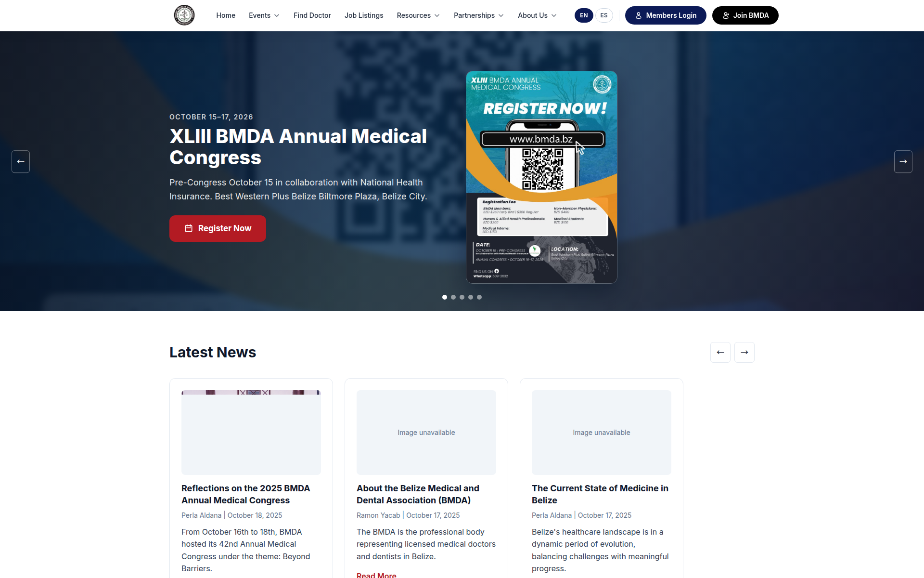Click the red Register Now button

click(218, 228)
